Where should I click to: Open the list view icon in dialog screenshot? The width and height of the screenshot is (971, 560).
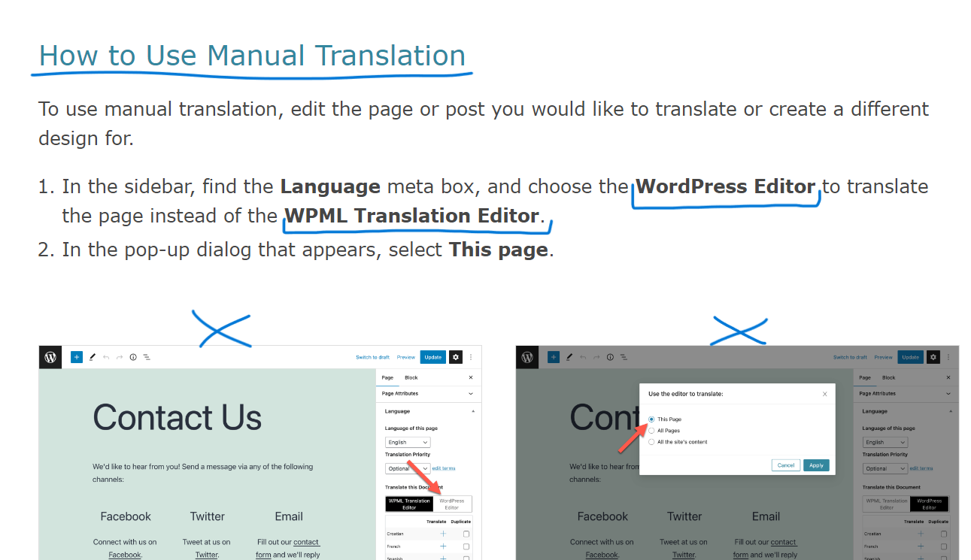(624, 357)
